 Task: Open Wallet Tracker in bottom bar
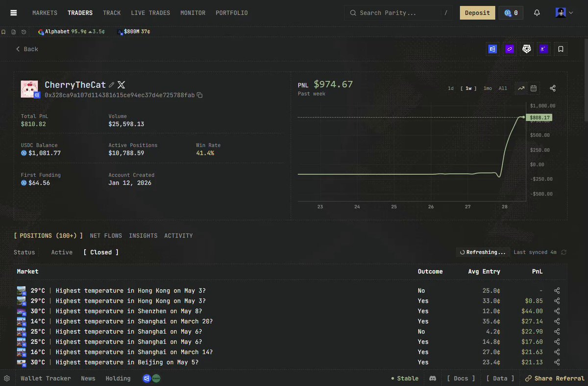pyautogui.click(x=46, y=378)
